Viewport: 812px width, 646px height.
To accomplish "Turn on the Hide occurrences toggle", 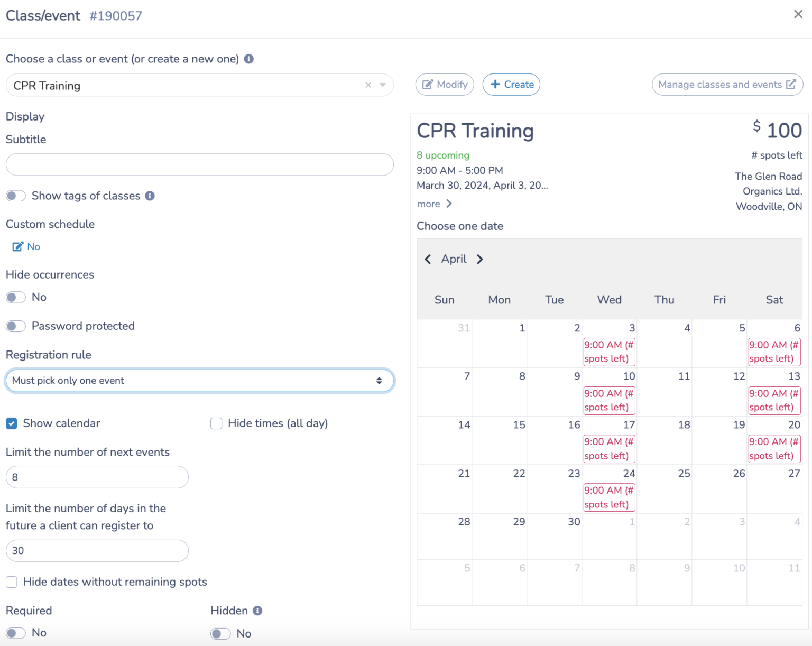I will pyautogui.click(x=16, y=297).
